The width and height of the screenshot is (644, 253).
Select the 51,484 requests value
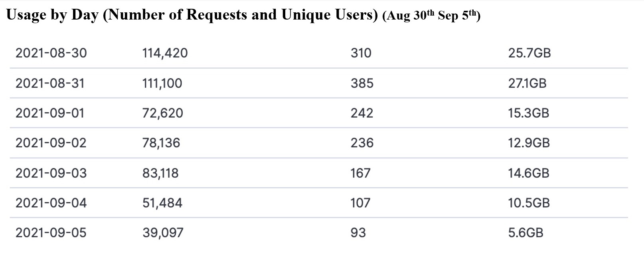coord(162,203)
